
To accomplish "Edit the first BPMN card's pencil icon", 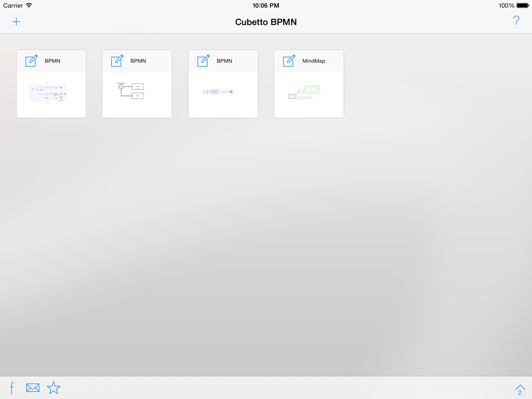I will click(x=32, y=61).
